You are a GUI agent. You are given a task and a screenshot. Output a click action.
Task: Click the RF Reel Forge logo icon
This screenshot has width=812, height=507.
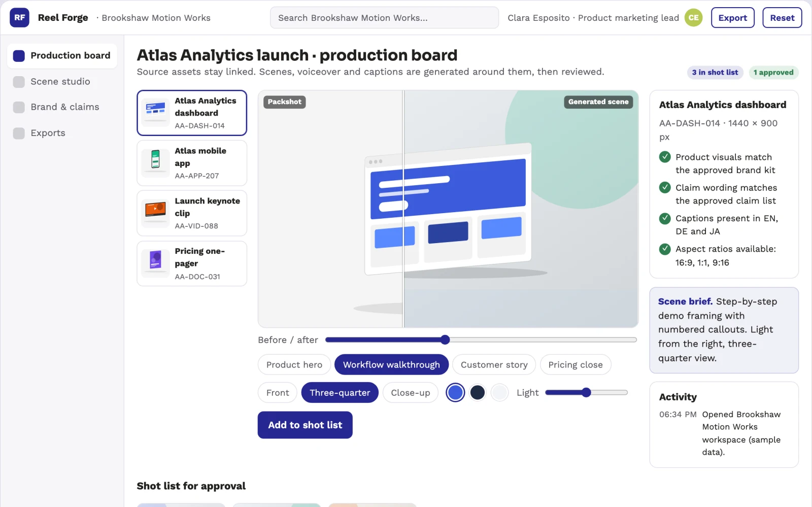[x=19, y=18]
